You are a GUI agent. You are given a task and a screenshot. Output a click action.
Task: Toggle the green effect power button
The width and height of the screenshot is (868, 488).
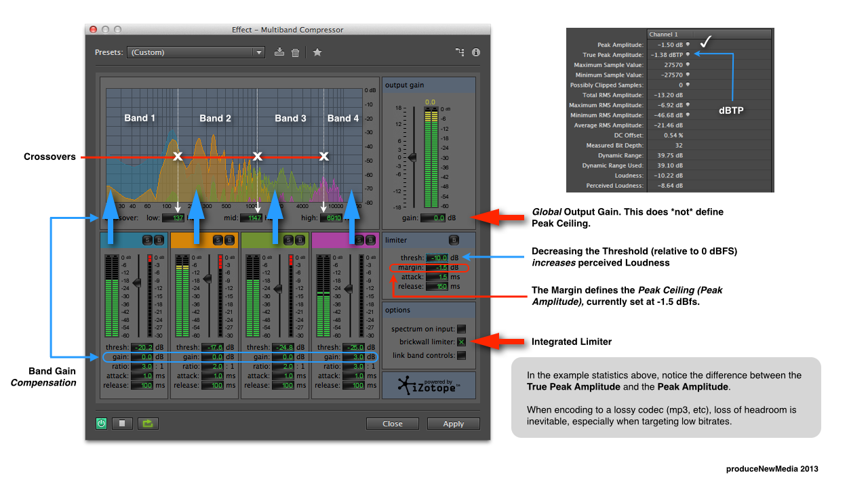[101, 424]
